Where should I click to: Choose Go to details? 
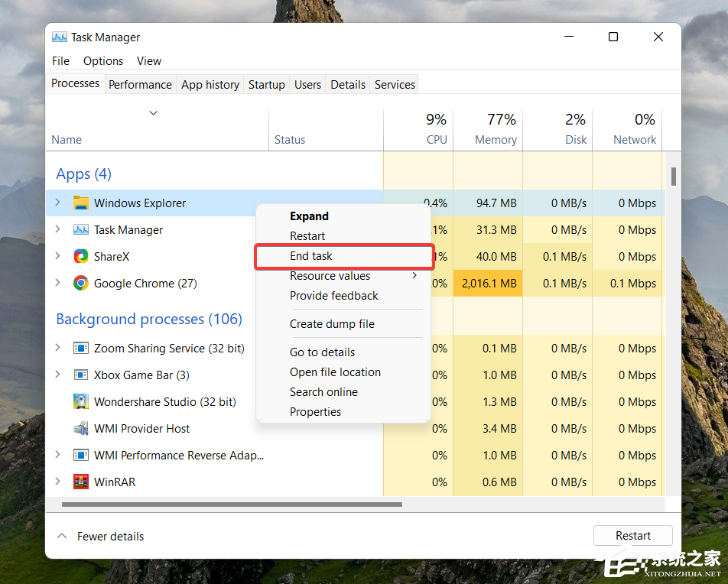[322, 352]
